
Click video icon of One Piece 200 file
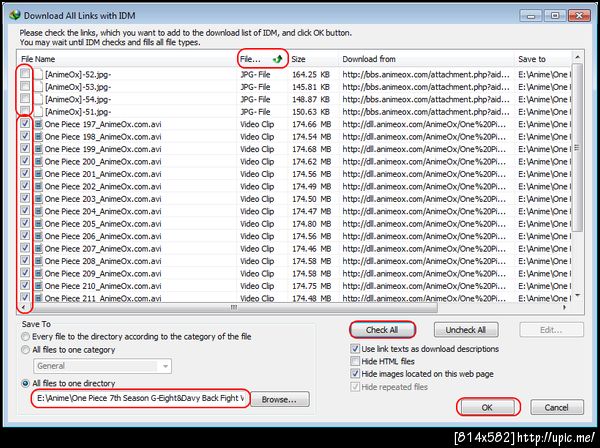(x=38, y=161)
